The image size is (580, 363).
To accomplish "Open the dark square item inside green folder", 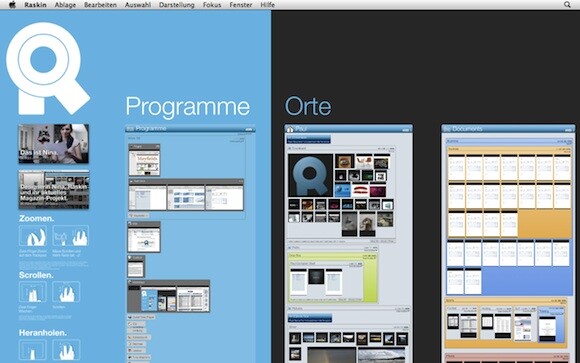I will click(x=316, y=276).
